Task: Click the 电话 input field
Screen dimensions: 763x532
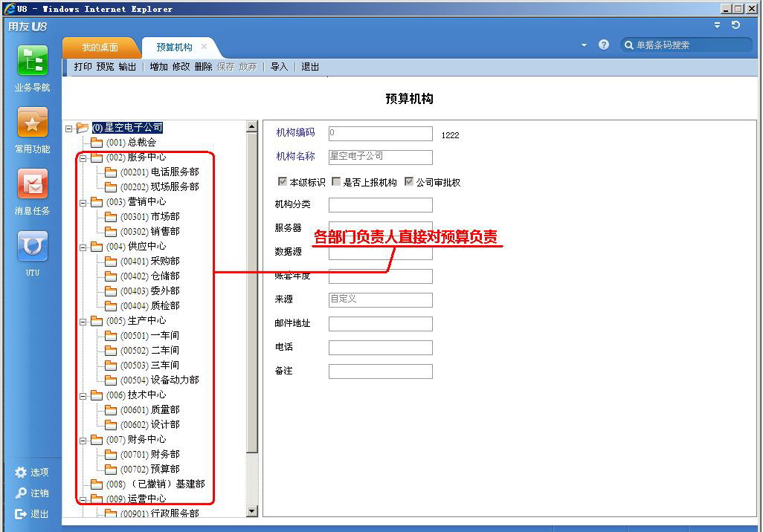Action: [381, 348]
